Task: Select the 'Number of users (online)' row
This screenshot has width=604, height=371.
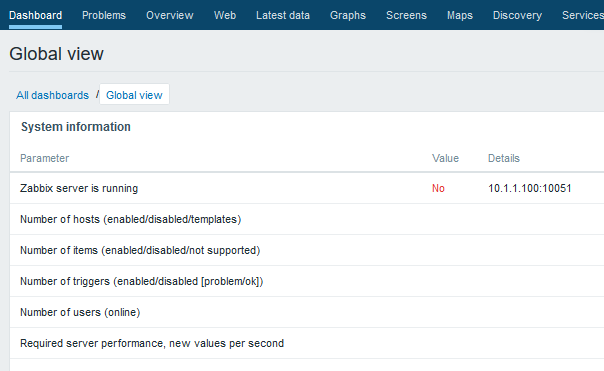Action: point(307,312)
